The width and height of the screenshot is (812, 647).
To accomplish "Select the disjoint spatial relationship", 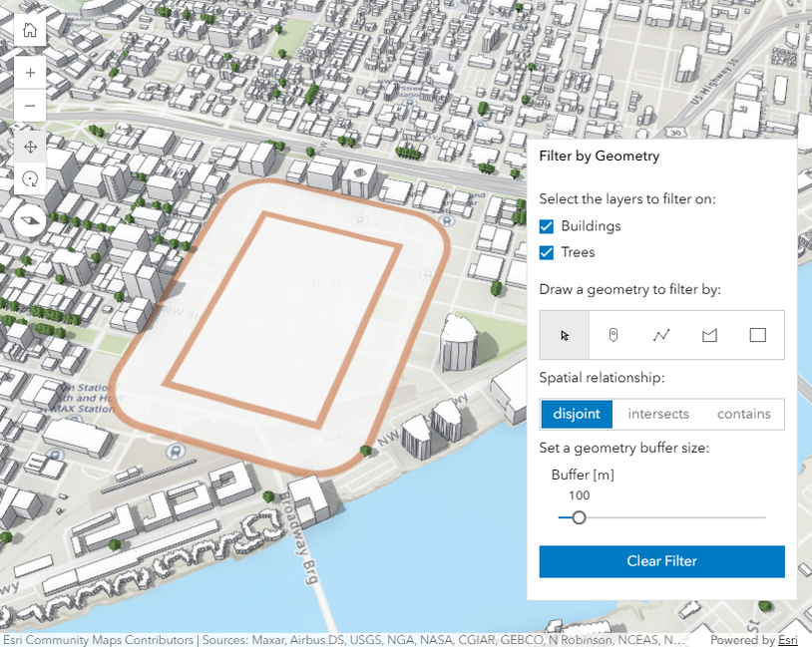I will pos(577,414).
